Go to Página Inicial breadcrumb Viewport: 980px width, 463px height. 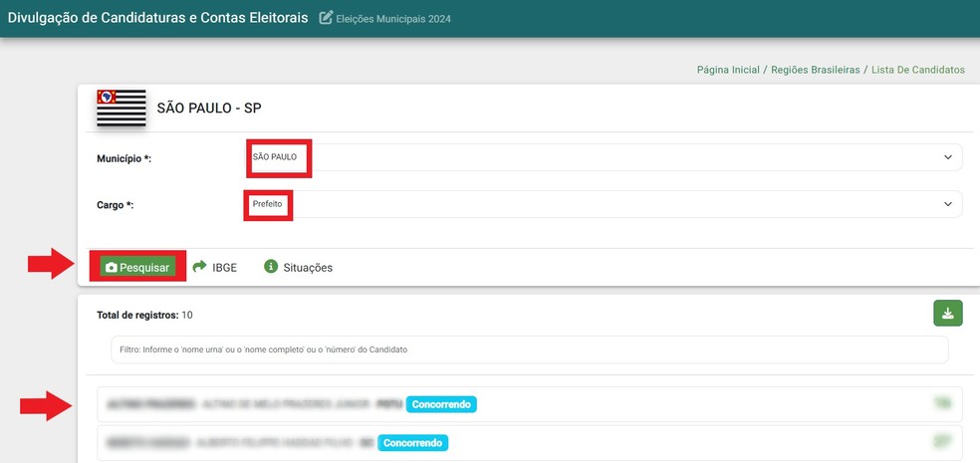(x=728, y=70)
